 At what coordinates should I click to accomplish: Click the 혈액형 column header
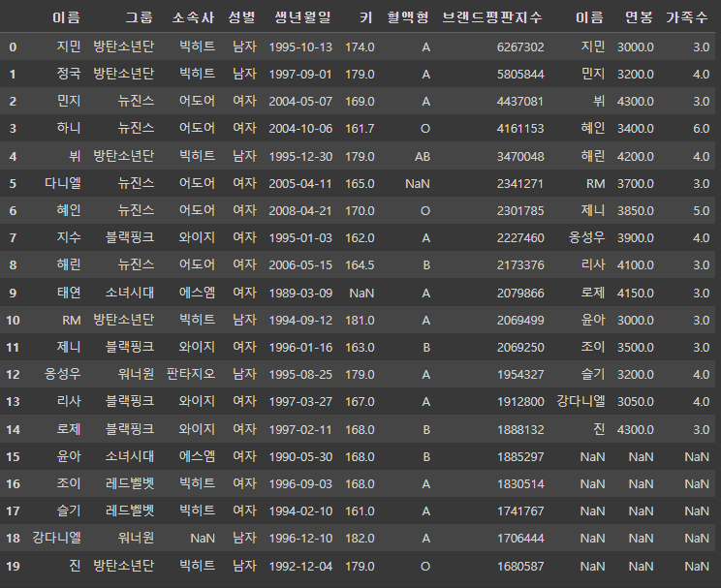408,17
